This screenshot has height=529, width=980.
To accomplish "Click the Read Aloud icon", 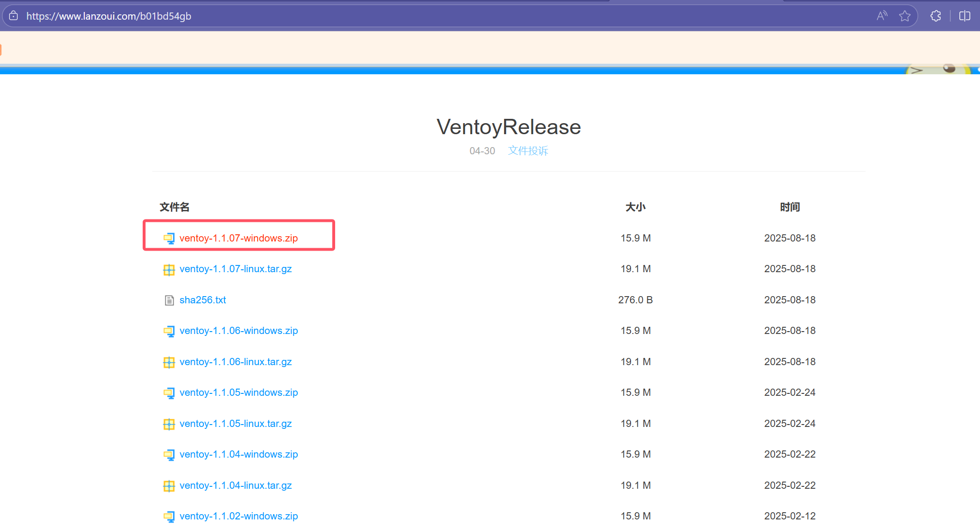I will [882, 16].
